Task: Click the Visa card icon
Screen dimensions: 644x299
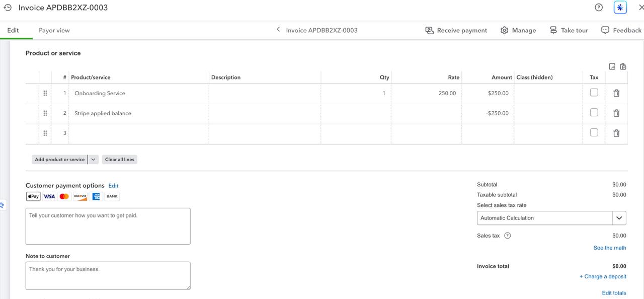Action: (49, 196)
